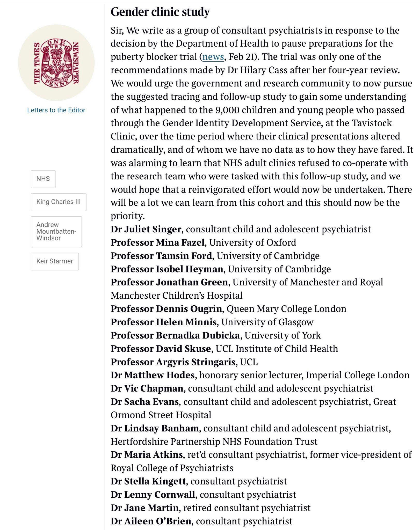Click the name Professor Argyris Stringaris
420x530 pixels.
pos(173,362)
